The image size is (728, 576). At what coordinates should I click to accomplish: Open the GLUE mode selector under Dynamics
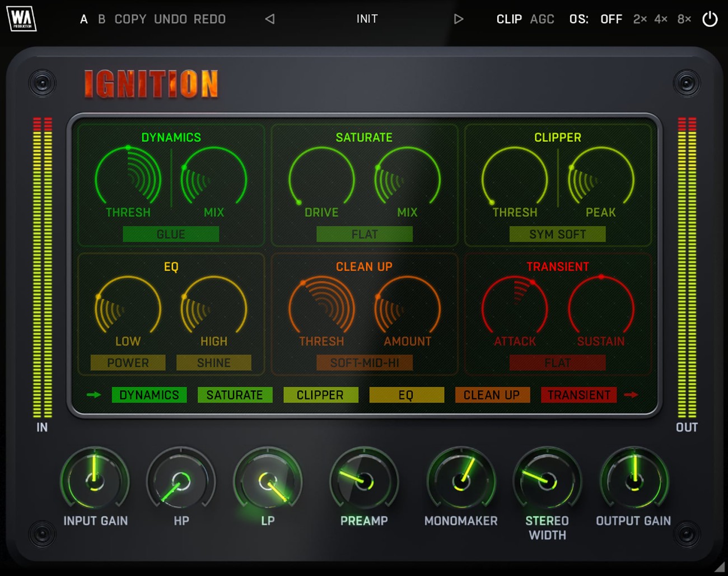point(170,234)
